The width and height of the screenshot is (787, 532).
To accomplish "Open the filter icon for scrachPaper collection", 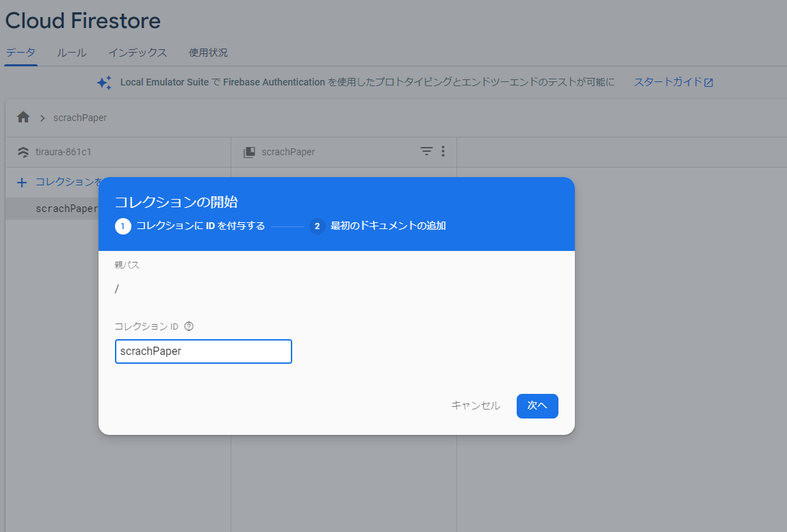I will 426,151.
